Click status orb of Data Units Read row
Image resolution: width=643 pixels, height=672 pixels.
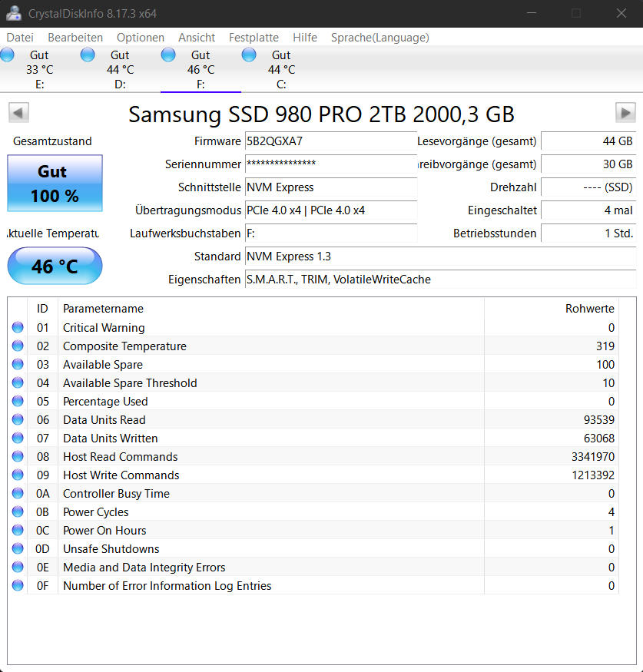click(18, 419)
